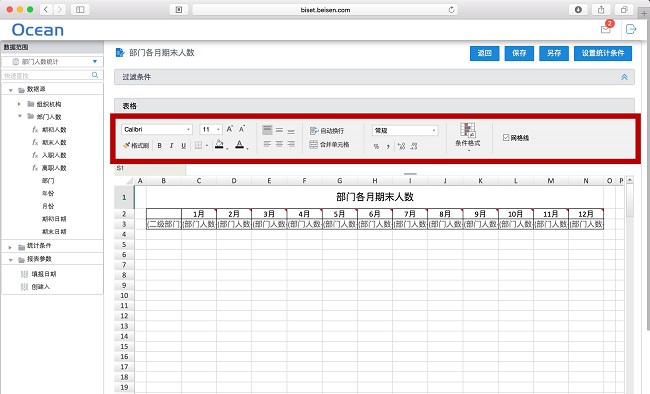
Task: Align text to vertical middle
Action: [279, 130]
